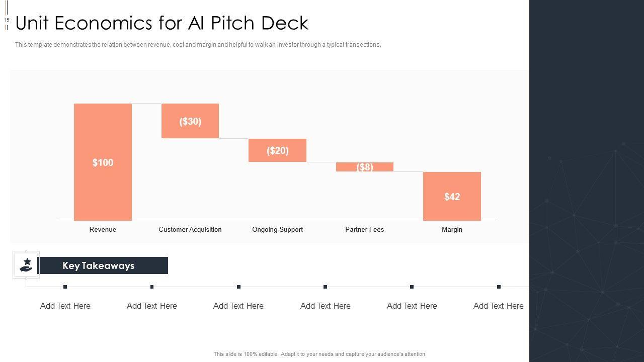This screenshot has width=644, height=362.
Task: Click the Partner Fees axis label
Action: point(365,229)
